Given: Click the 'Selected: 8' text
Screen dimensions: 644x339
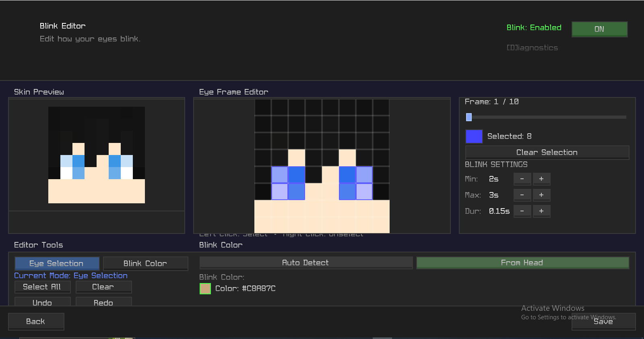Looking at the screenshot, I should click(509, 136).
